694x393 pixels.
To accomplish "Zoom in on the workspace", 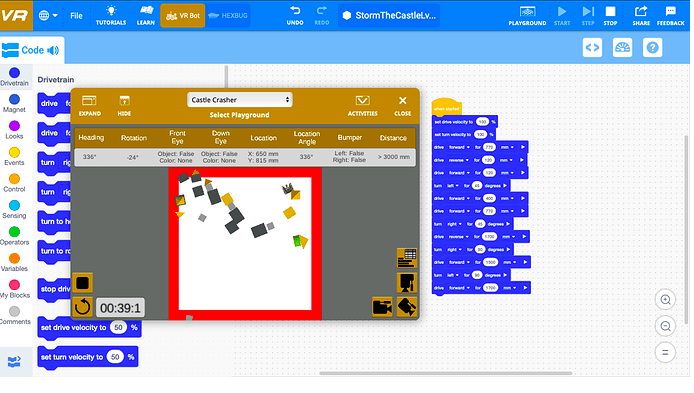I will [665, 300].
